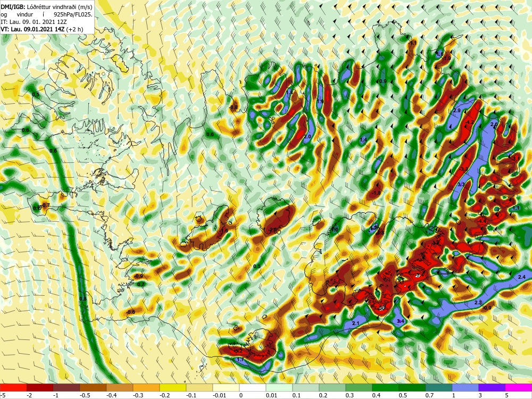
Task: Click the '-2.2' value label on the map
Action: (272, 230)
